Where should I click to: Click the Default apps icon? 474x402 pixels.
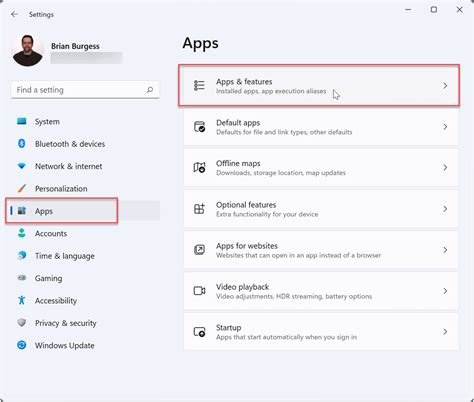pyautogui.click(x=199, y=127)
